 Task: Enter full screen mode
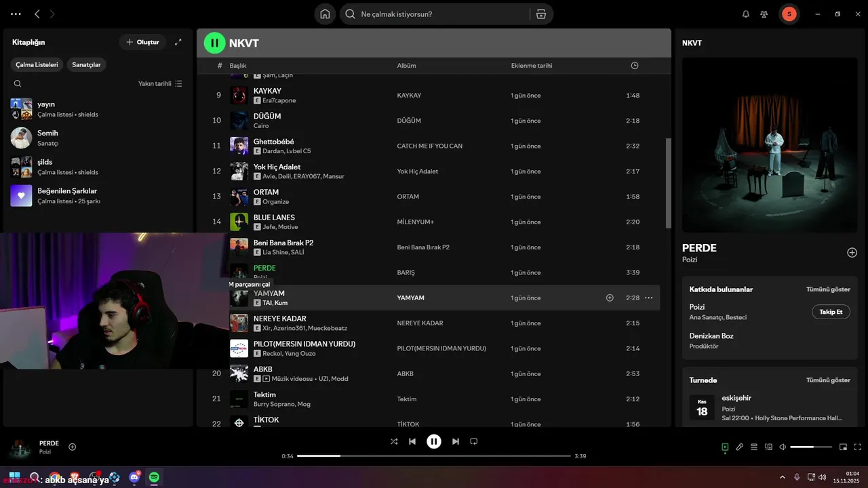coord(857,447)
